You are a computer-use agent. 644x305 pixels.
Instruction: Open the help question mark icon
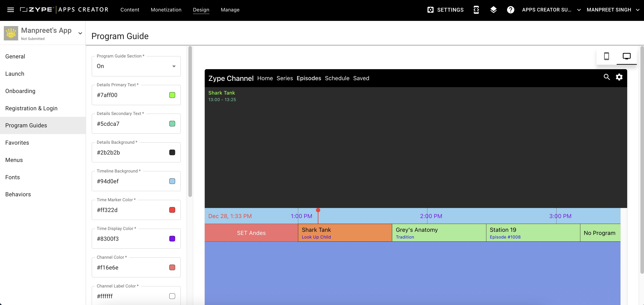pyautogui.click(x=510, y=10)
